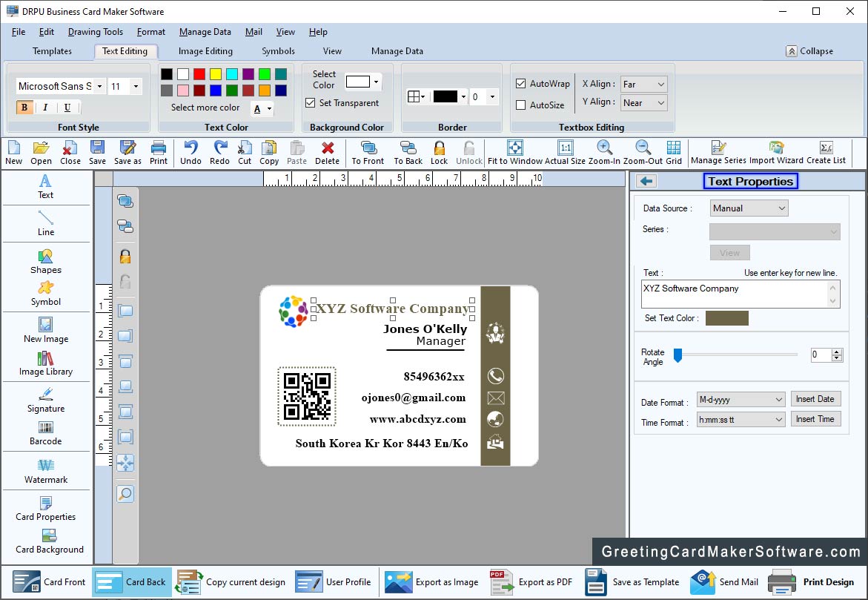Disable the AutoWrap checkbox
The height and width of the screenshot is (600, 868).
[x=520, y=84]
